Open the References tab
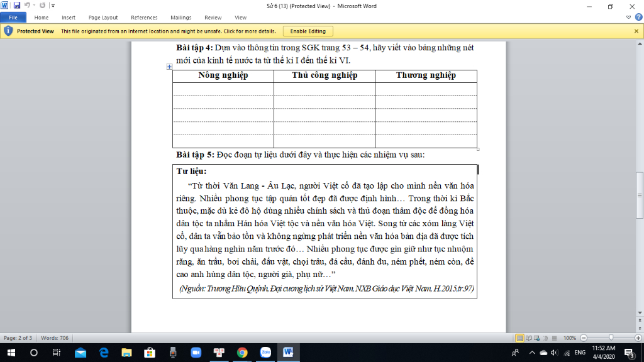 [144, 18]
